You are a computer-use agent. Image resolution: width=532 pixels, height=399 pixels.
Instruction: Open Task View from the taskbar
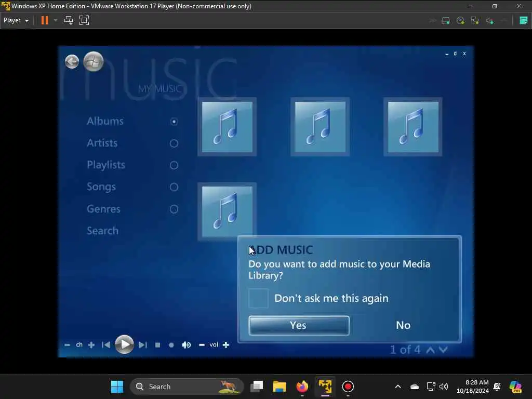(257, 387)
